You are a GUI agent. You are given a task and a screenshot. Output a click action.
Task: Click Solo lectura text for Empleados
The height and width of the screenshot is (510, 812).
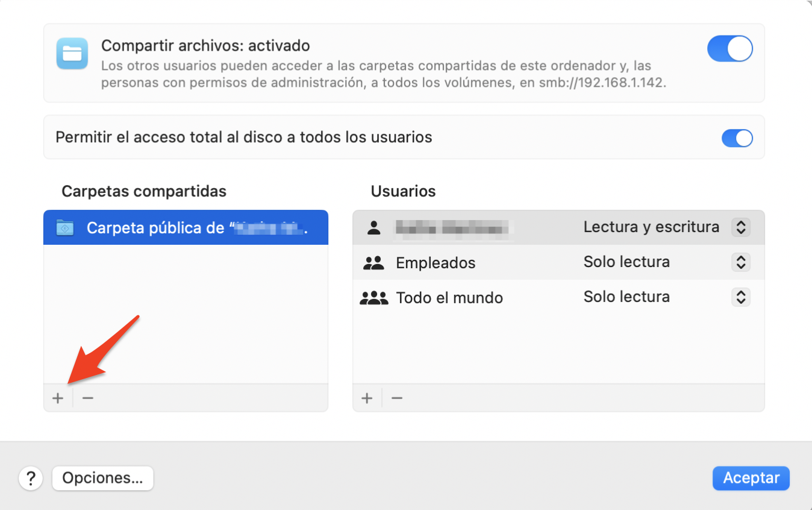click(626, 262)
